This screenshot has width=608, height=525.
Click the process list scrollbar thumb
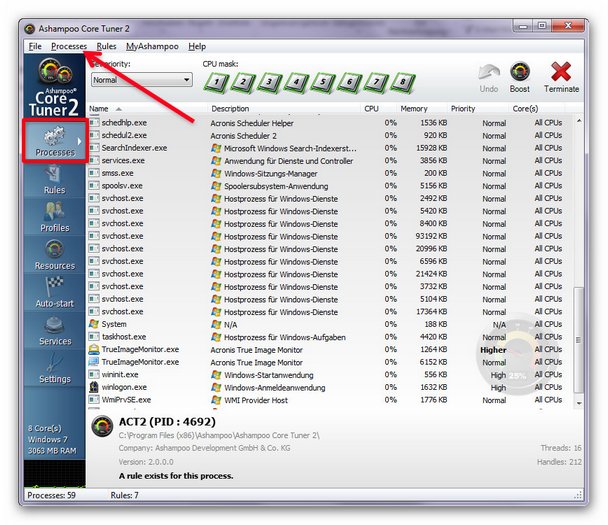(579, 340)
